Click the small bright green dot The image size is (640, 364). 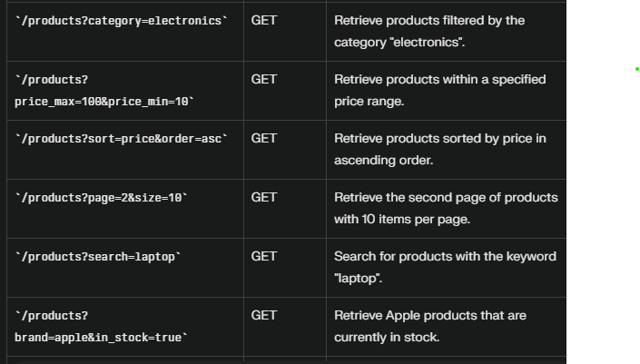click(637, 68)
